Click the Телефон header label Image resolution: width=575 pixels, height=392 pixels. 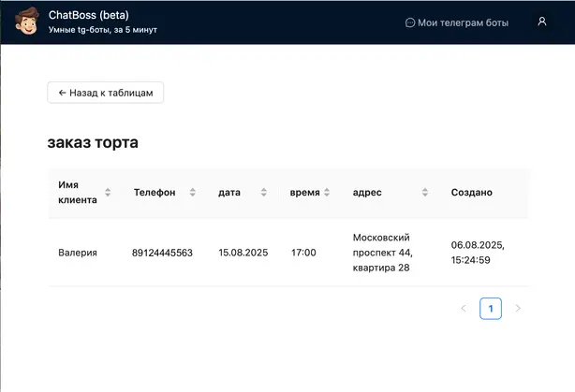pos(155,193)
